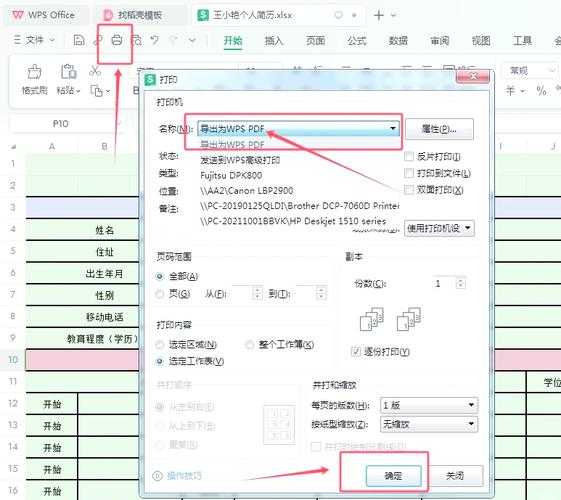Click the 关闭 button in print dialog
The image size is (561, 500).
pyautogui.click(x=455, y=476)
